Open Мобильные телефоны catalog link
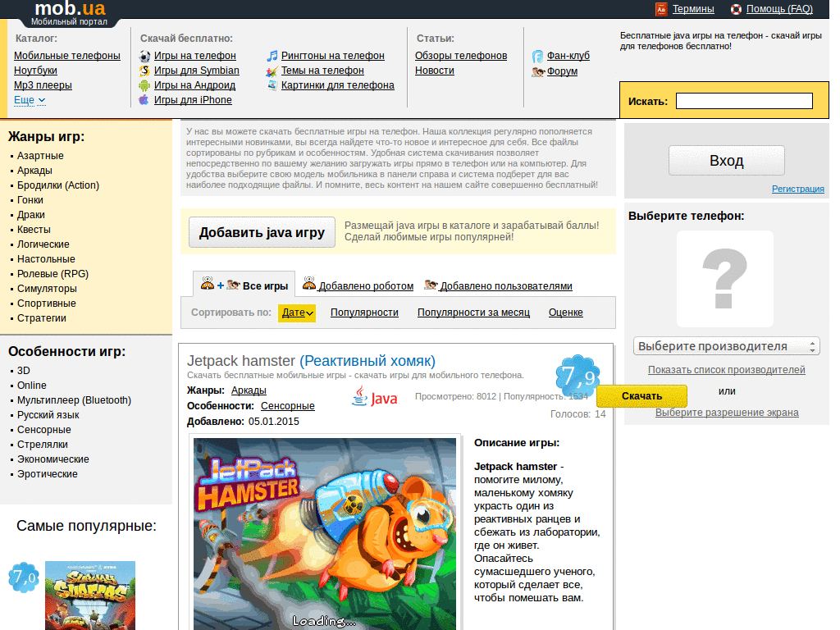 [x=67, y=56]
